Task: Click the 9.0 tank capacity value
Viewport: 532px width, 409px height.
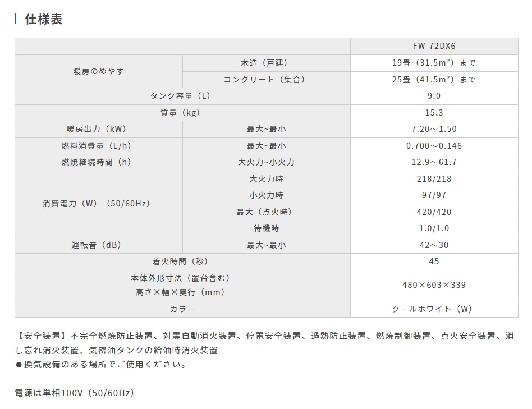Action: (434, 96)
